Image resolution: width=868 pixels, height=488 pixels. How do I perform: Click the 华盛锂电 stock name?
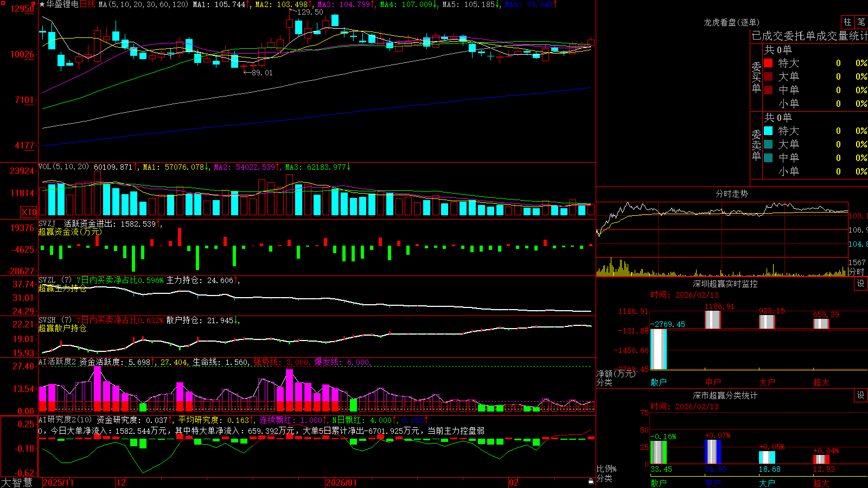click(x=62, y=4)
